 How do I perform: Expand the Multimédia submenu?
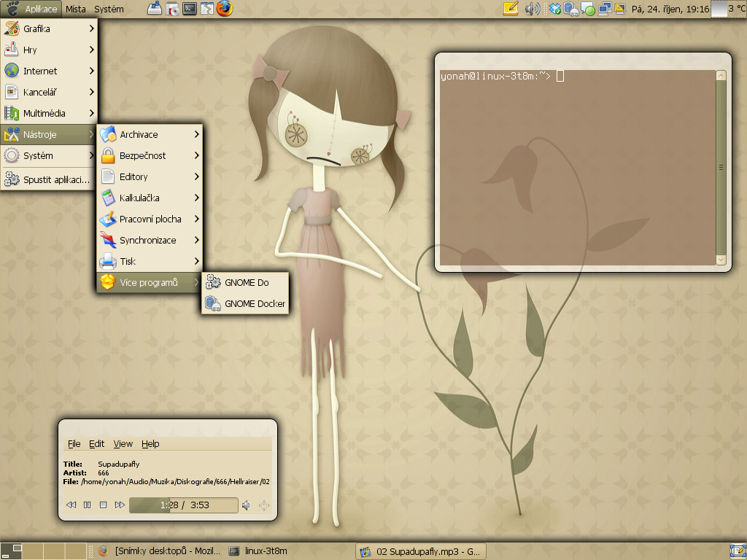(x=49, y=113)
